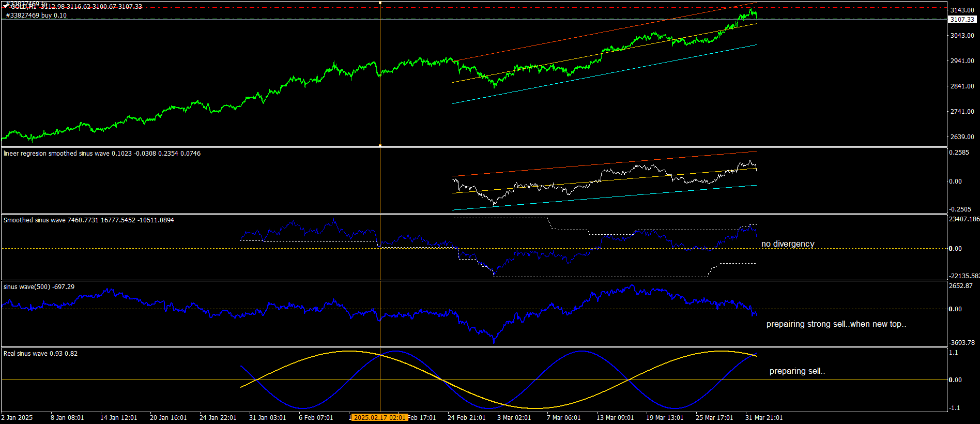The height and width of the screenshot is (424, 980).
Task: Click the 'no divergency' annotation text
Action: pyautogui.click(x=788, y=244)
